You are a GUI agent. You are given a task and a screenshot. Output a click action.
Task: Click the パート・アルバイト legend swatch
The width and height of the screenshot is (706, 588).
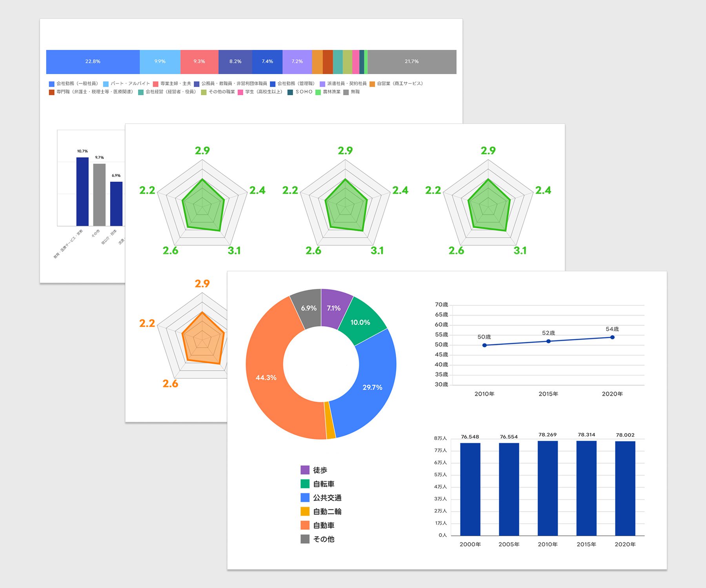[x=106, y=84]
